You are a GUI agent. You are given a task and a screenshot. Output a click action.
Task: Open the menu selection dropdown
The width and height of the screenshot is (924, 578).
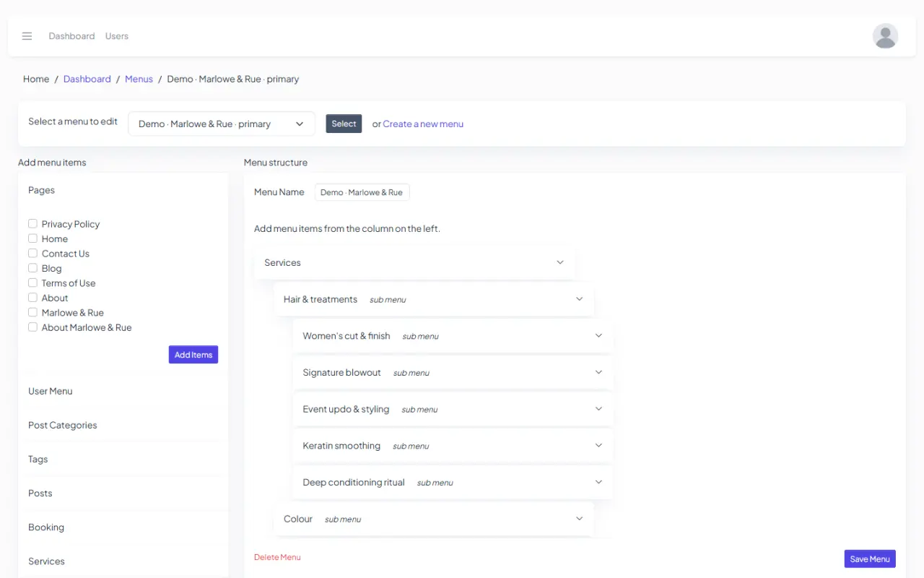click(x=222, y=124)
